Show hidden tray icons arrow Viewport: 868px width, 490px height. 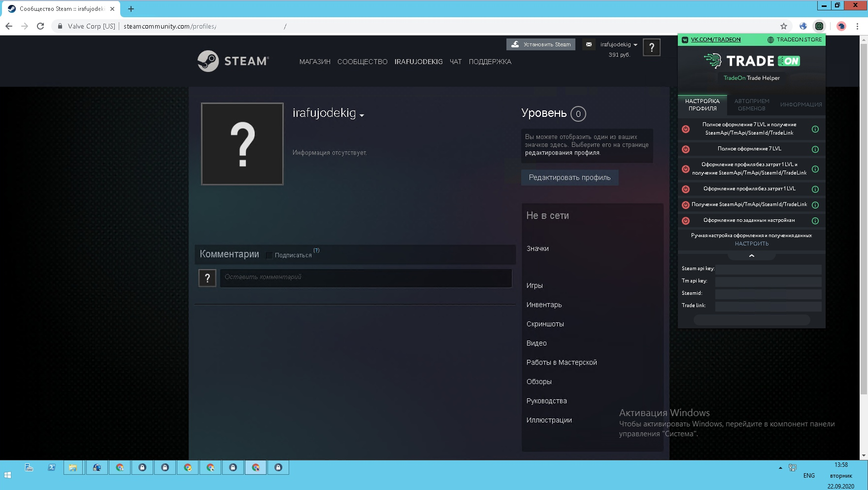[x=780, y=468]
